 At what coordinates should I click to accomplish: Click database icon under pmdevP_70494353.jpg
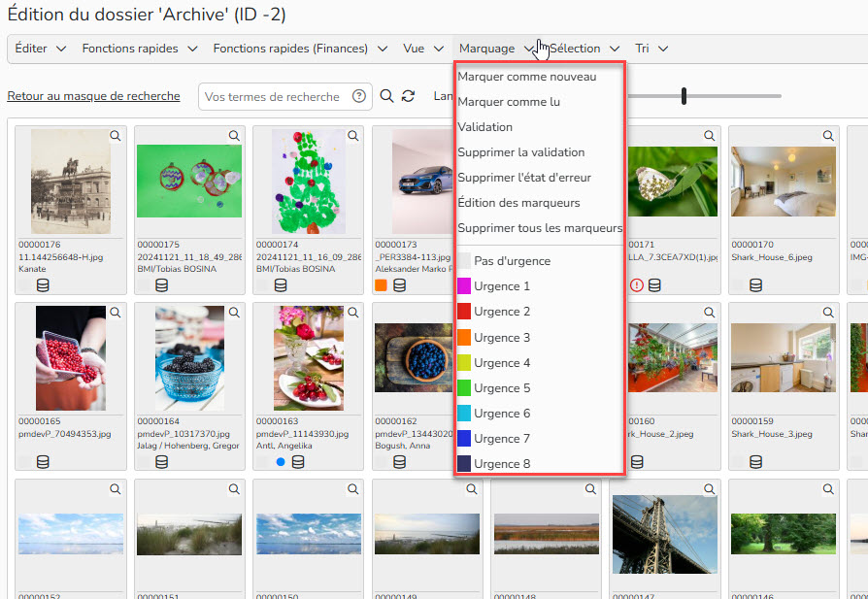[x=43, y=462]
